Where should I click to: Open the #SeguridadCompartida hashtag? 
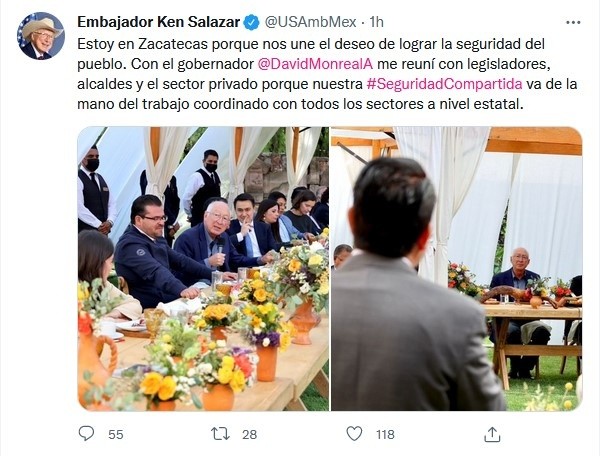coord(444,84)
